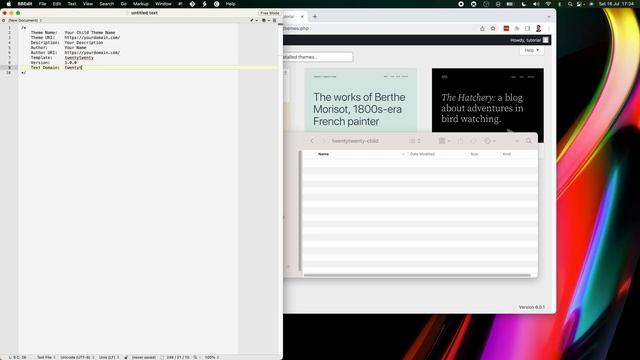This screenshot has height=360, width=640.
Task: Click the (never saved) status text
Action: click(144, 357)
